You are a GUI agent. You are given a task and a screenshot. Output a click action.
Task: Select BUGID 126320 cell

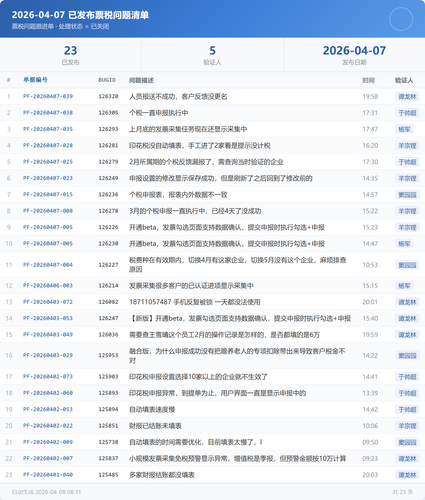point(108,96)
